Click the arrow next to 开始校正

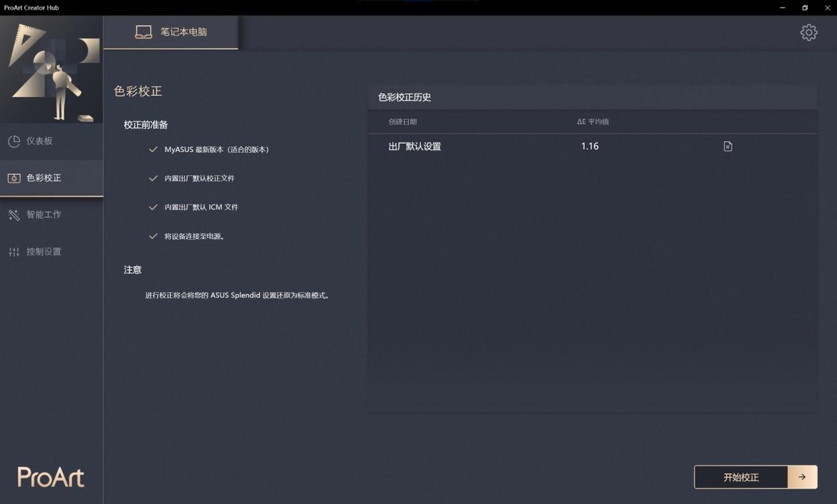point(802,478)
